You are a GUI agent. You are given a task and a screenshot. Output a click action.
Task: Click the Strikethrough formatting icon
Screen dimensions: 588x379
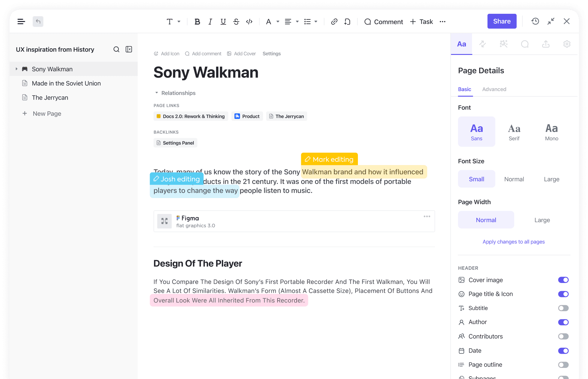[x=237, y=21]
